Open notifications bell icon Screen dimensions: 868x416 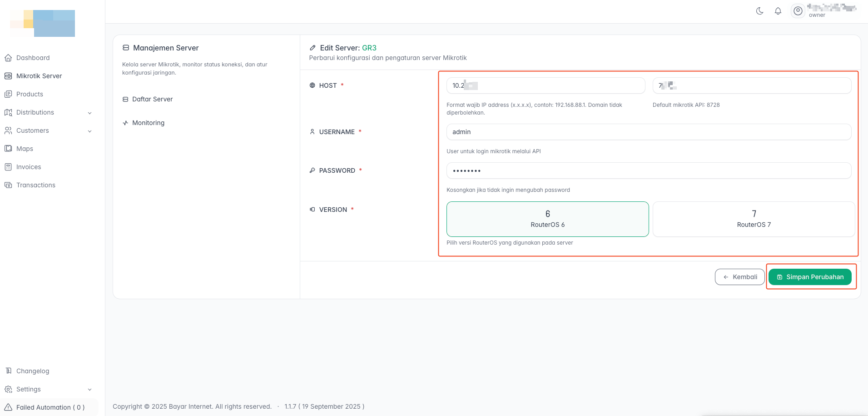tap(778, 11)
